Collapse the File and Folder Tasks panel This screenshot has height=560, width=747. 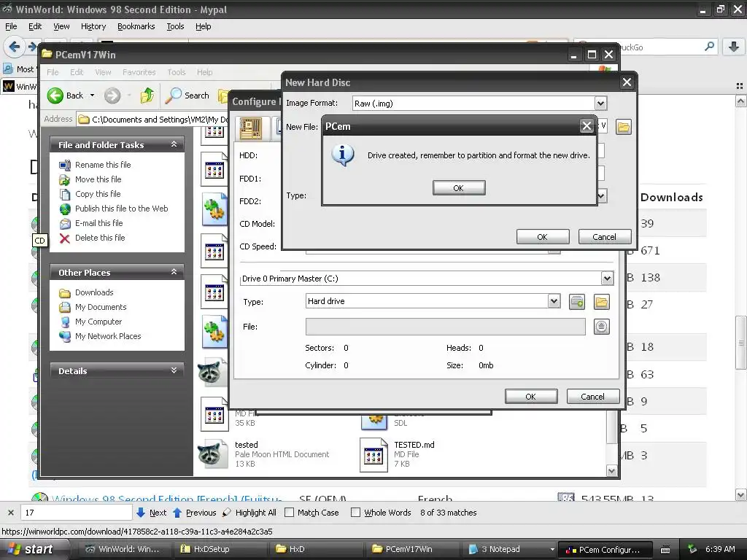[x=174, y=144]
